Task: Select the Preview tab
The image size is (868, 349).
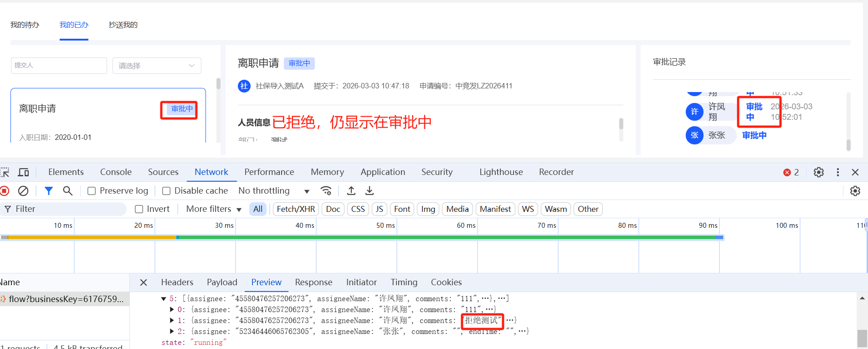Action: pyautogui.click(x=267, y=282)
